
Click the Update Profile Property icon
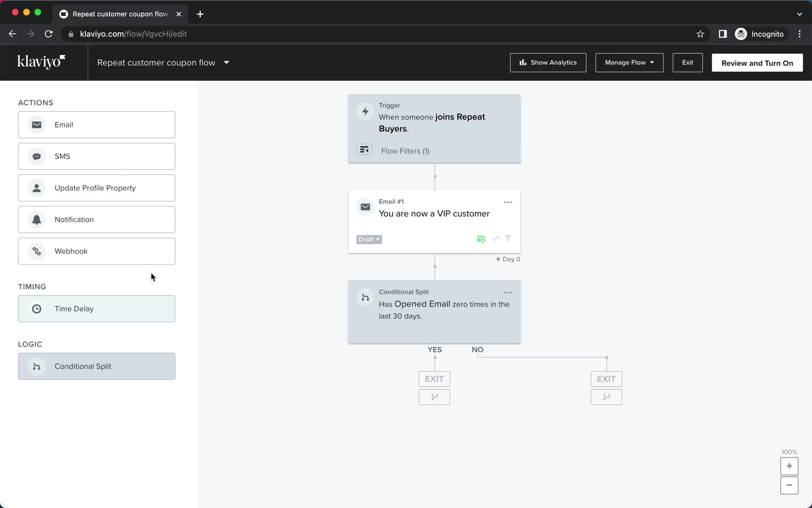tap(36, 188)
